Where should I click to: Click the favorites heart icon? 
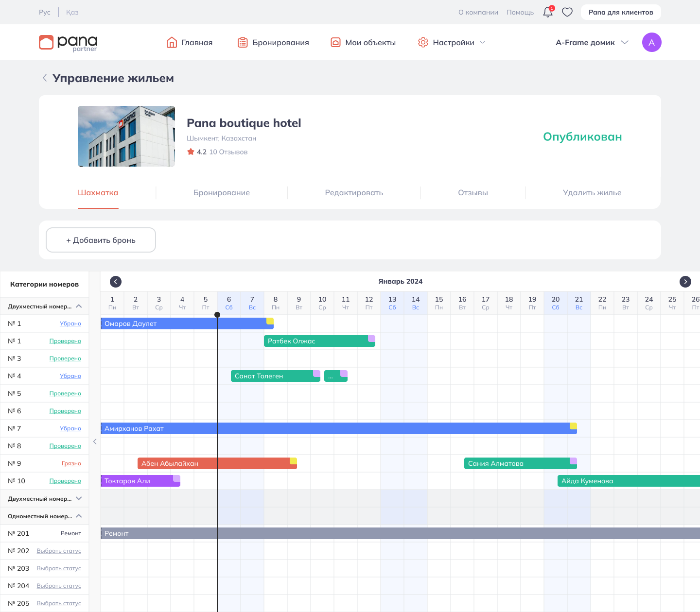[567, 12]
